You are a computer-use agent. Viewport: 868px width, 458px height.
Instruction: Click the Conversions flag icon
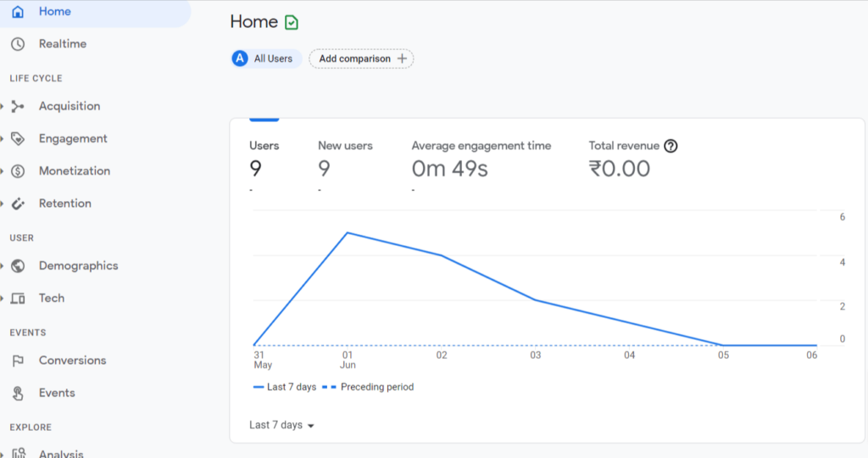click(18, 360)
